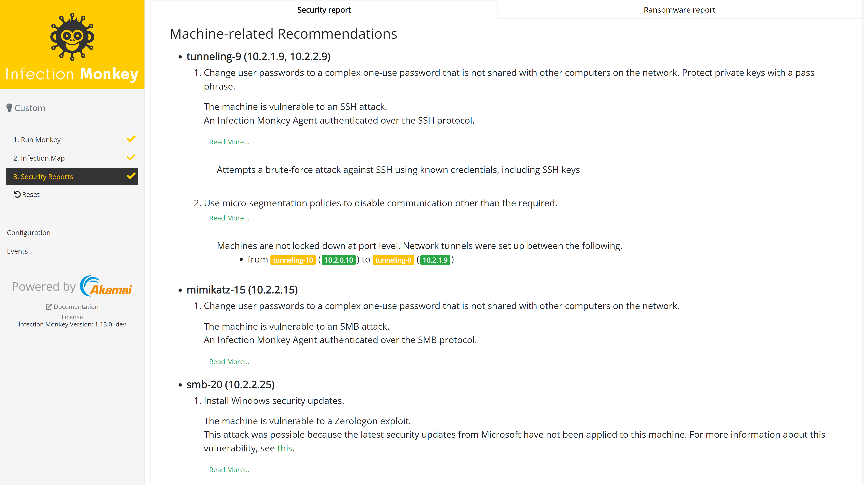Collapse the SSH attack Read More section

pyautogui.click(x=229, y=142)
